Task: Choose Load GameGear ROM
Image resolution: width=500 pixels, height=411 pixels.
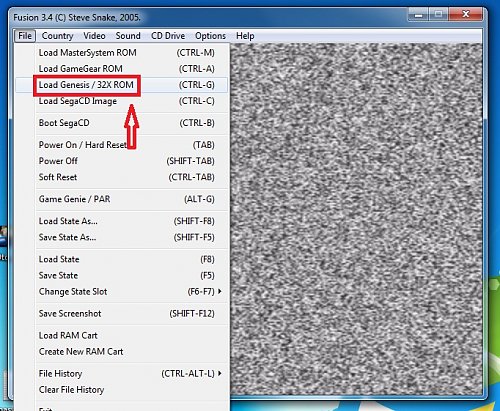Action: [x=122, y=69]
